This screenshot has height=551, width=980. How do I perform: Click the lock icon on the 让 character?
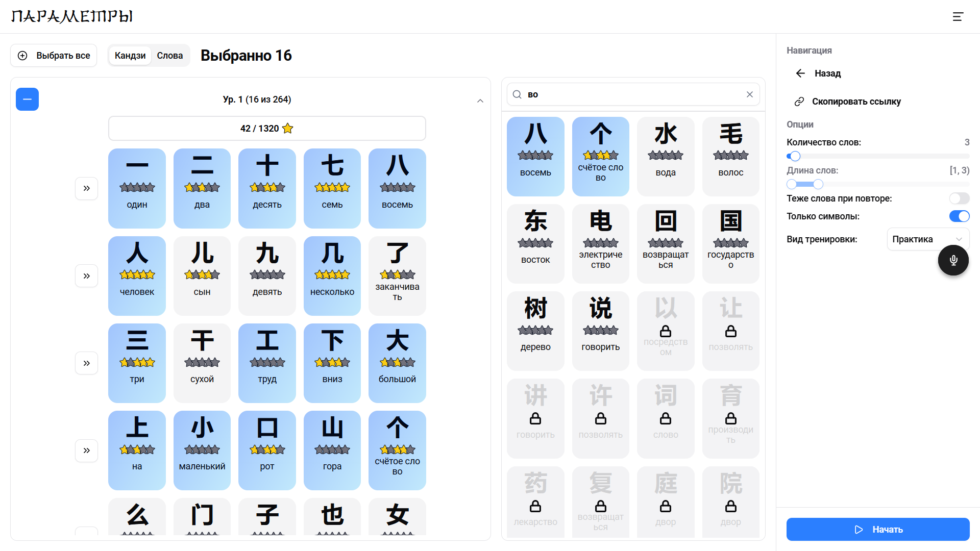[730, 332]
